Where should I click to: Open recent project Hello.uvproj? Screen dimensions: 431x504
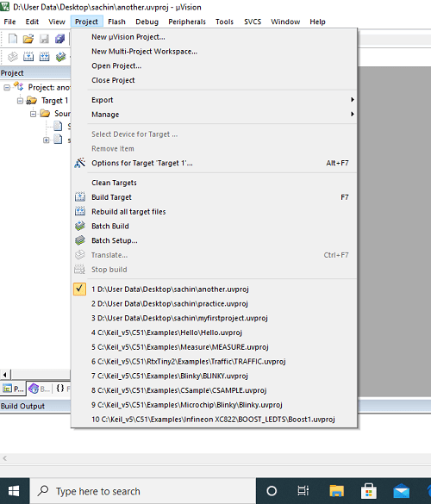214,333
